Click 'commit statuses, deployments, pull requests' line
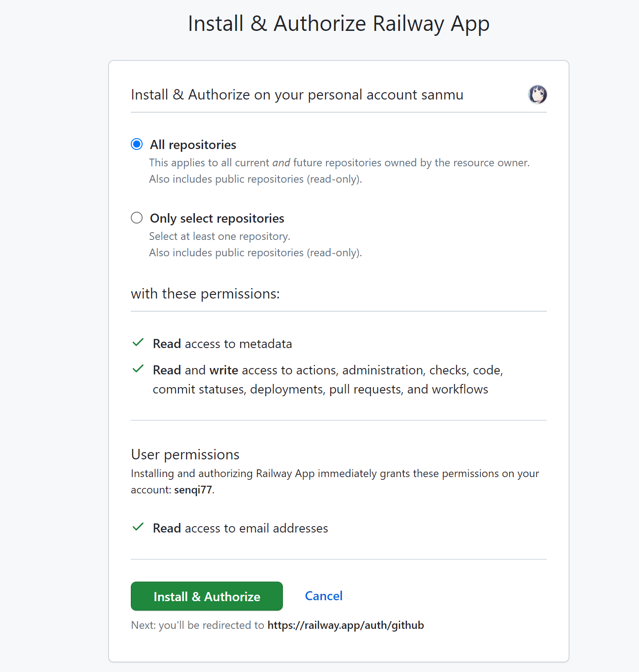This screenshot has height=672, width=639. (x=321, y=389)
